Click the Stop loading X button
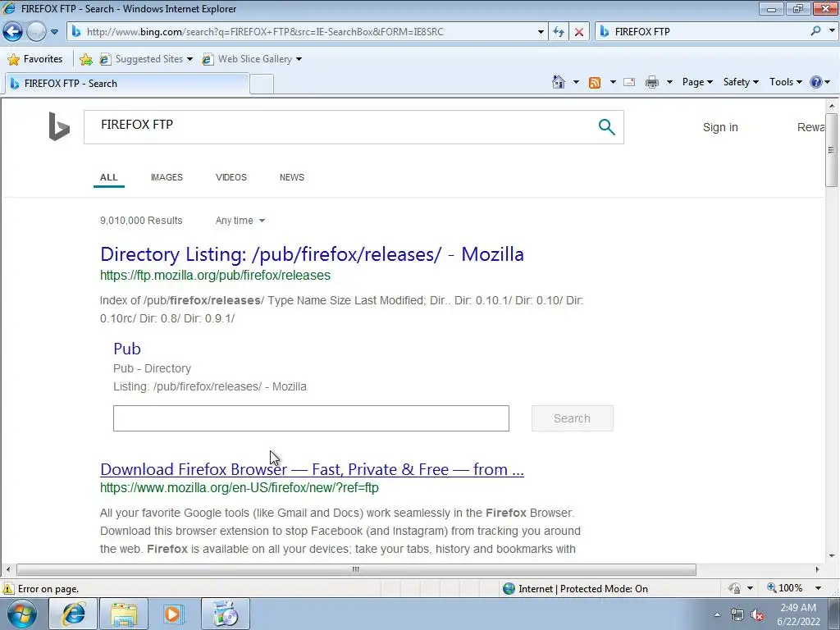 (x=579, y=32)
